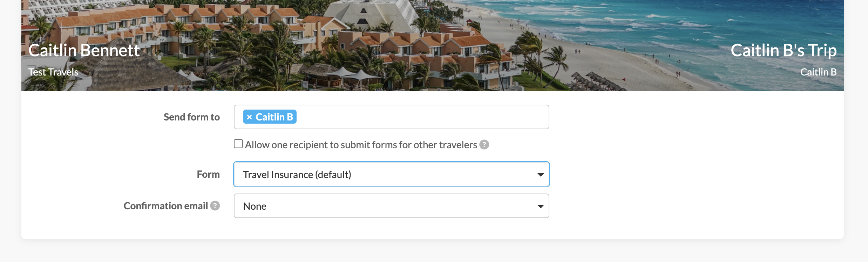Viewport: 868px width, 262px height.
Task: Click the 'Form' field label
Action: [208, 174]
